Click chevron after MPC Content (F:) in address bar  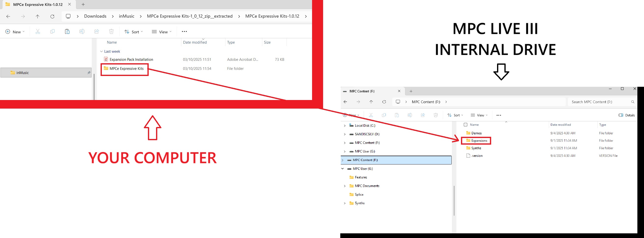[446, 102]
